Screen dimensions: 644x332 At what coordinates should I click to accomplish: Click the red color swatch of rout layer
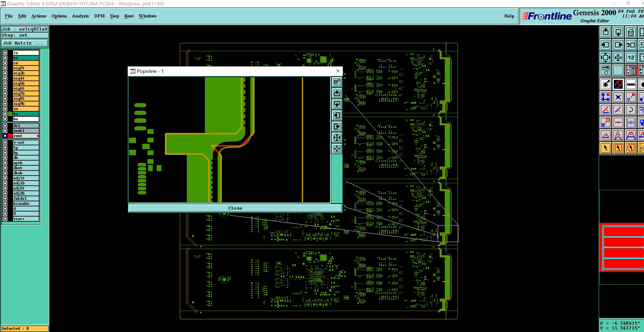point(10,136)
